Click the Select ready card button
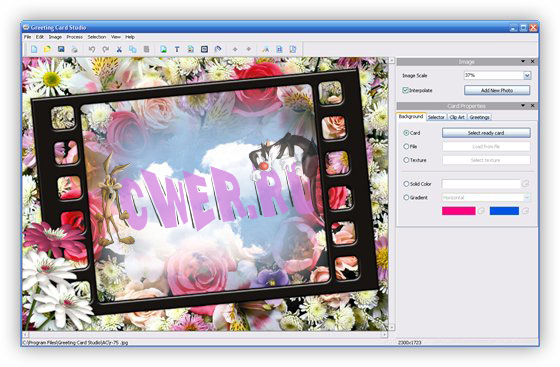The width and height of the screenshot is (560, 367). click(x=486, y=133)
